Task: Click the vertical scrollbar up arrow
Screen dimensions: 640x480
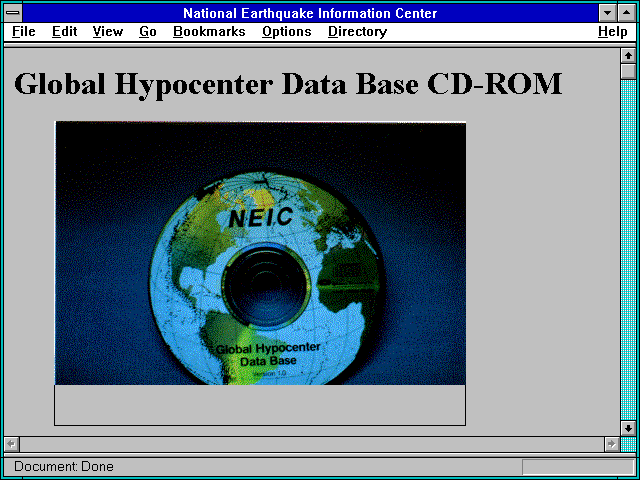Action: pos(628,56)
